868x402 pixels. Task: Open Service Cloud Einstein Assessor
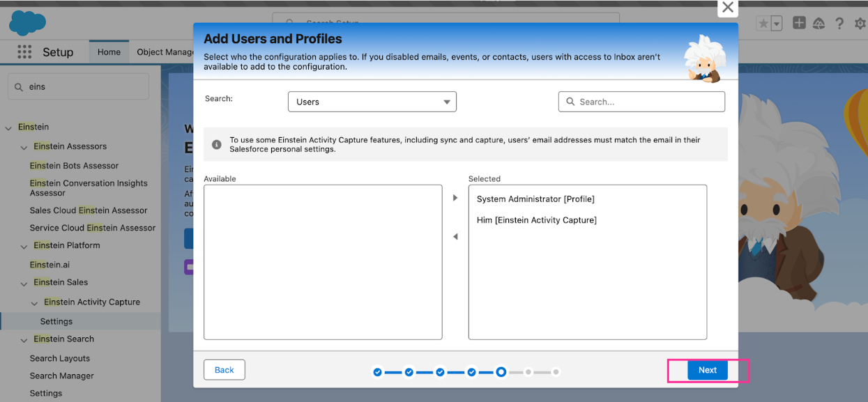click(x=93, y=228)
